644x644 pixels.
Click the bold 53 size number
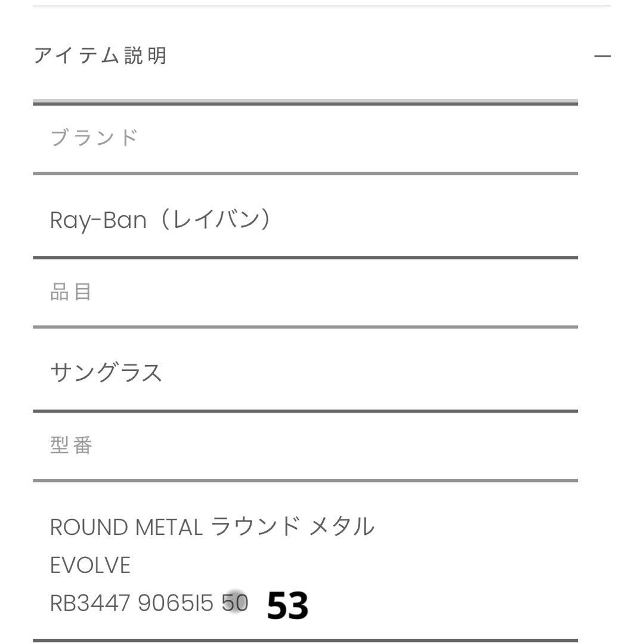point(289,605)
